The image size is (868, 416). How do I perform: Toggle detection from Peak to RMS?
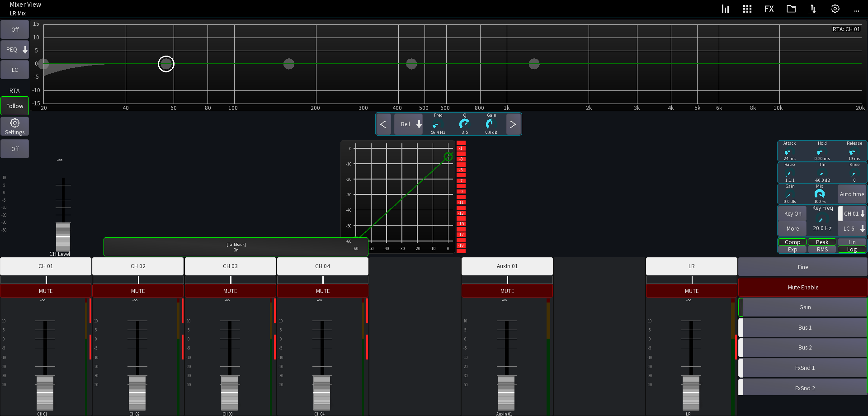pyautogui.click(x=821, y=249)
